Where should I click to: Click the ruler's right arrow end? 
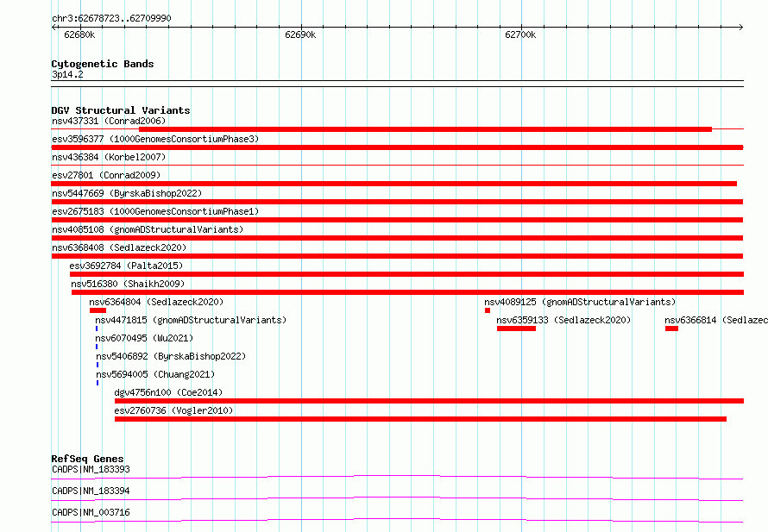(x=741, y=27)
